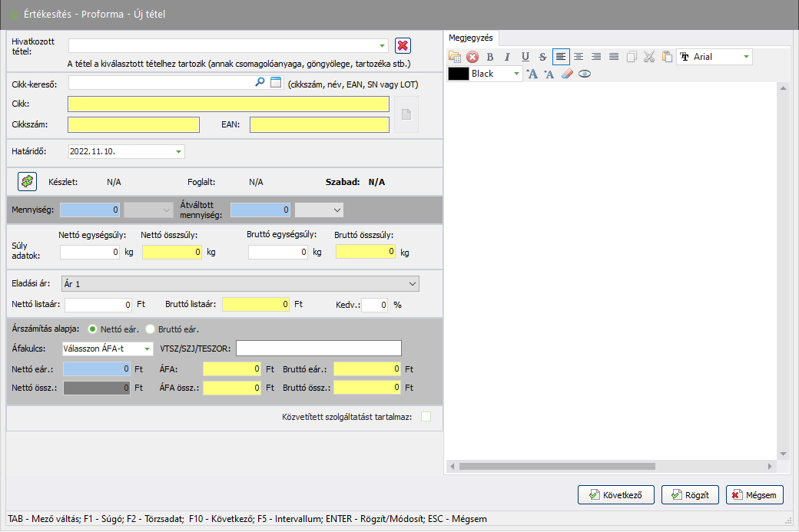
Task: Click the magnifier in Cikk-kereső field
Action: tap(260, 82)
